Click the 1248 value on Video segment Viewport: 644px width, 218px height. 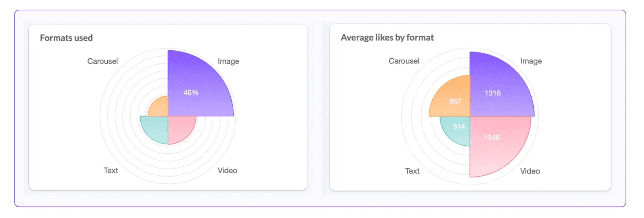[x=492, y=137]
